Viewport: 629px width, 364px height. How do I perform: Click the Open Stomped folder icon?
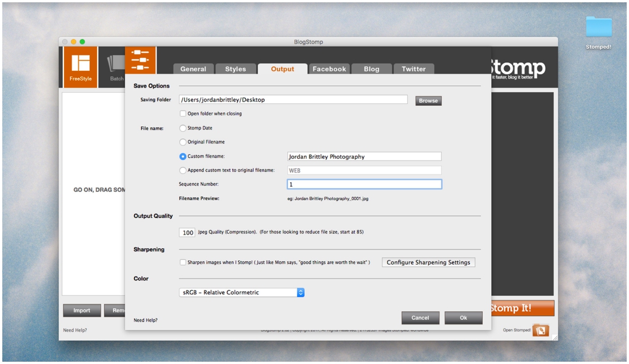tap(541, 330)
